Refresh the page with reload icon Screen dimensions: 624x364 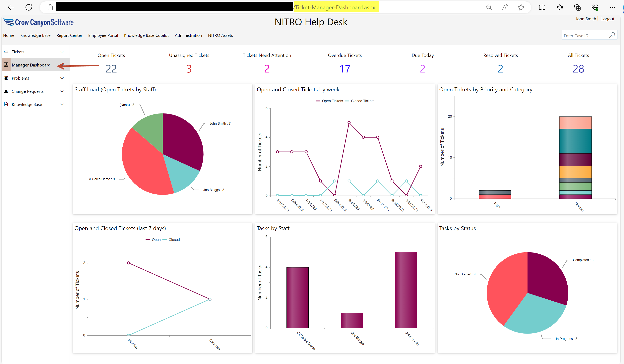pyautogui.click(x=29, y=7)
